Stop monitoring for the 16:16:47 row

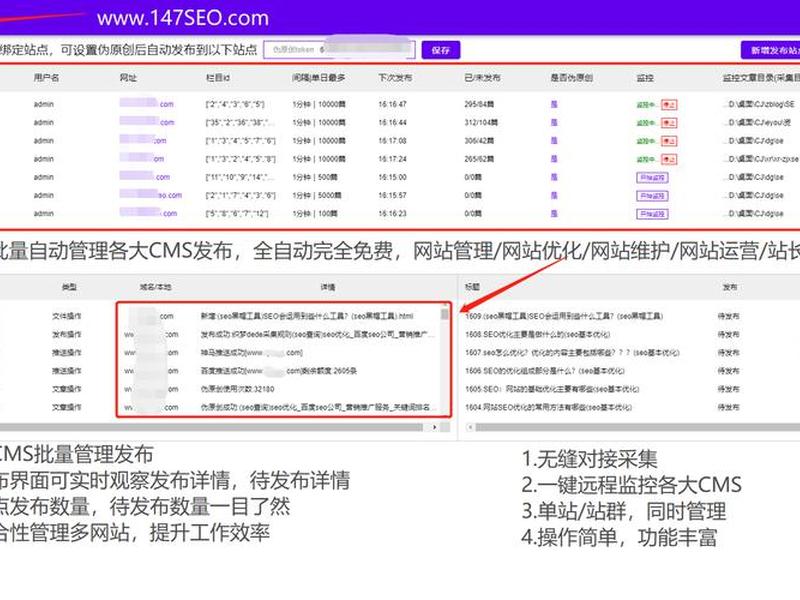point(669,105)
